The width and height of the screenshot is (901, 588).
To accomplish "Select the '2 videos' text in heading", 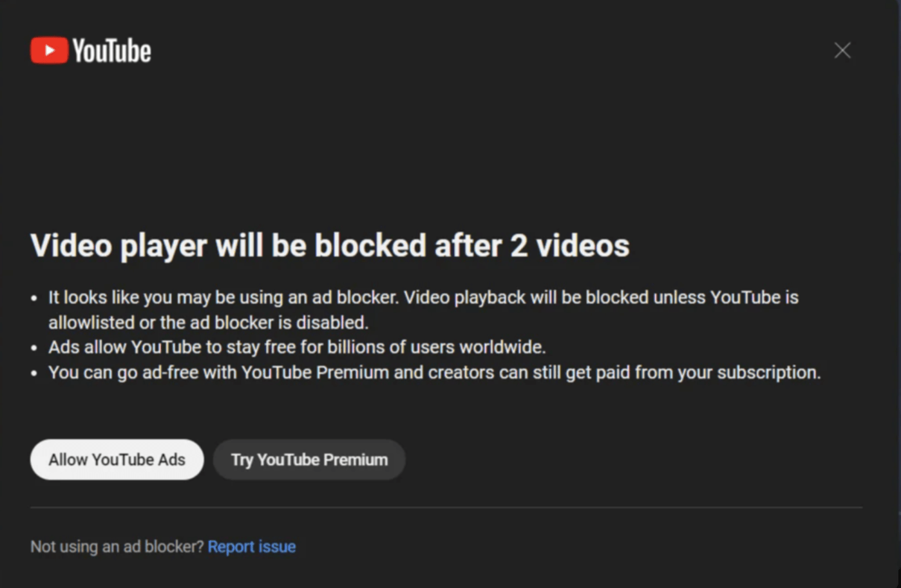I will point(570,245).
